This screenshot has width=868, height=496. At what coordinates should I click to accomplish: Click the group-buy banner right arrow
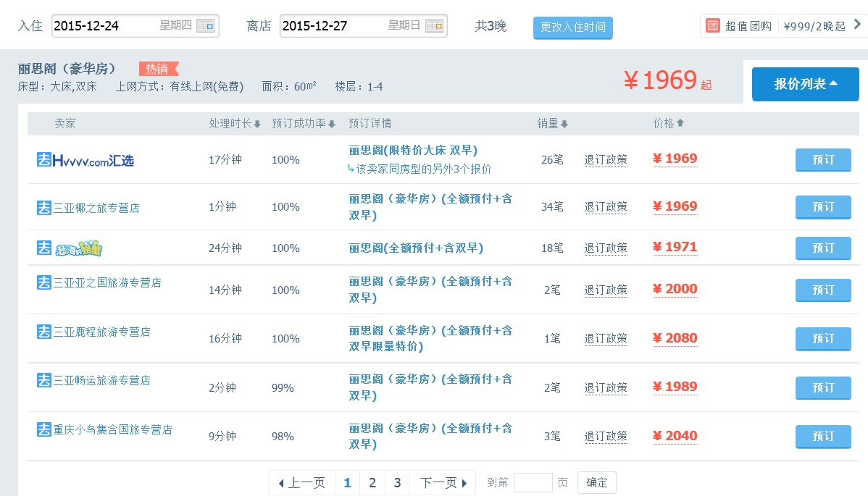click(858, 25)
